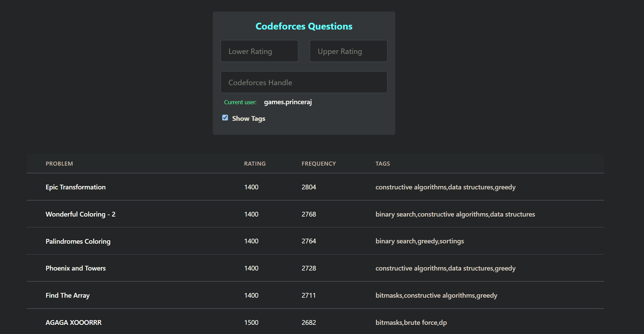Click the Codeforces Handle text box
The image size is (644, 334).
[304, 82]
